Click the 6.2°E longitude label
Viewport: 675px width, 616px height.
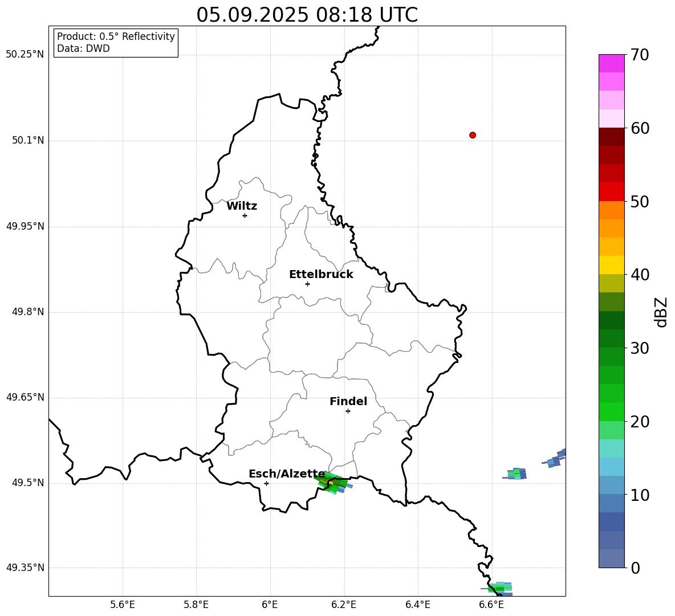coord(344,605)
